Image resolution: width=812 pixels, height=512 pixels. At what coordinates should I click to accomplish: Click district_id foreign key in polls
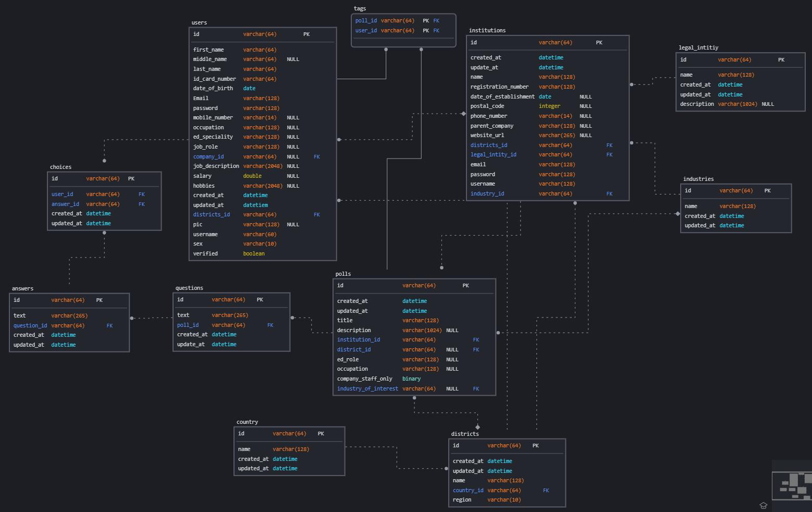point(414,350)
